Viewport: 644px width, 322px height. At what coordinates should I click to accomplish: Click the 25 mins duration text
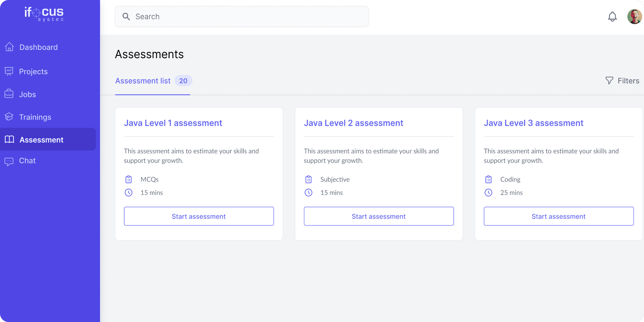point(511,193)
